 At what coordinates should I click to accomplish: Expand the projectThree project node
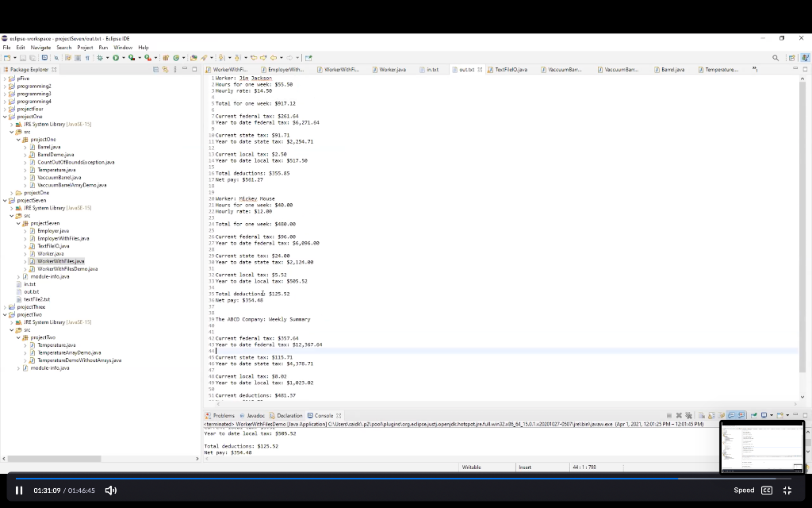click(6, 307)
